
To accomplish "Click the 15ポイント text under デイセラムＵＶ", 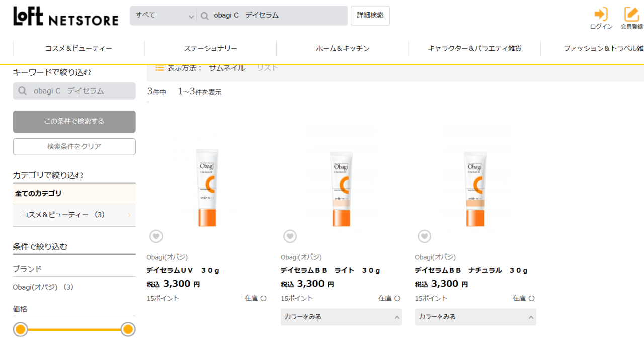I will [x=163, y=298].
